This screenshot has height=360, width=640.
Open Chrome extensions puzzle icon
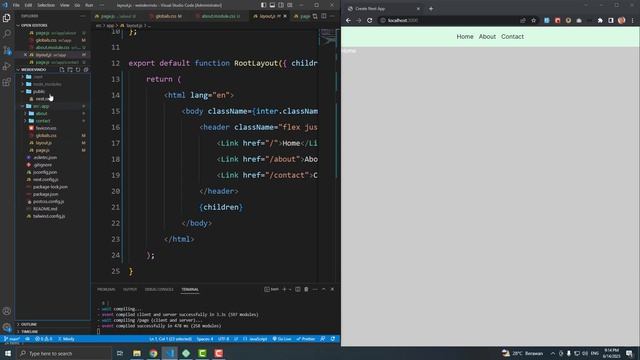tap(600, 20)
